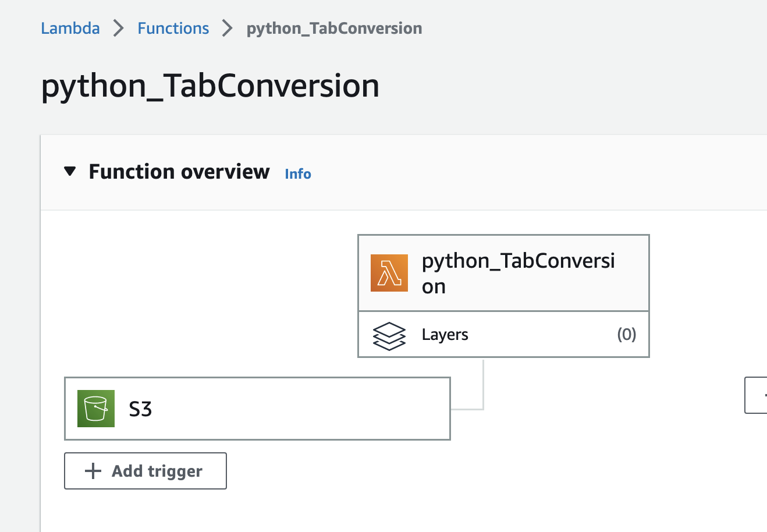Click the partially visible button at right edge
767x532 pixels.
[x=756, y=395]
